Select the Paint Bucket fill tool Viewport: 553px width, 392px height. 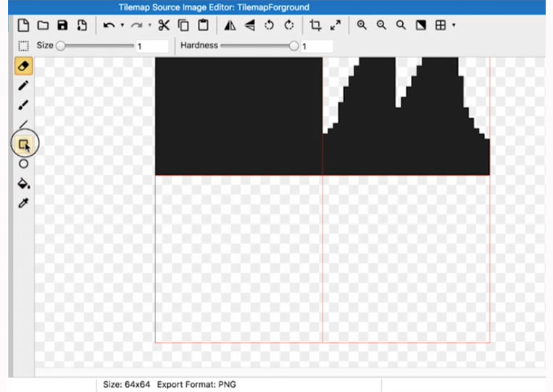(24, 183)
